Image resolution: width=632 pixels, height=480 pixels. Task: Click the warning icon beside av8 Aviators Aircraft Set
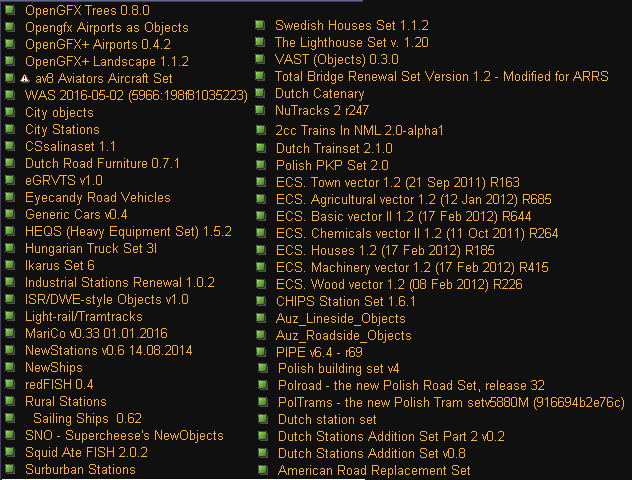click(x=25, y=78)
